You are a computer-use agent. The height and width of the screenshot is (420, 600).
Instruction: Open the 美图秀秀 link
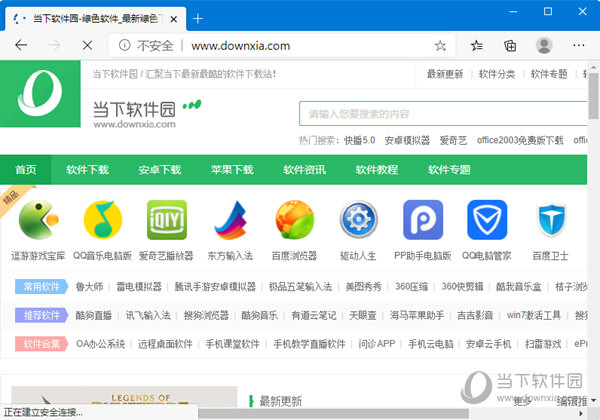(x=364, y=287)
